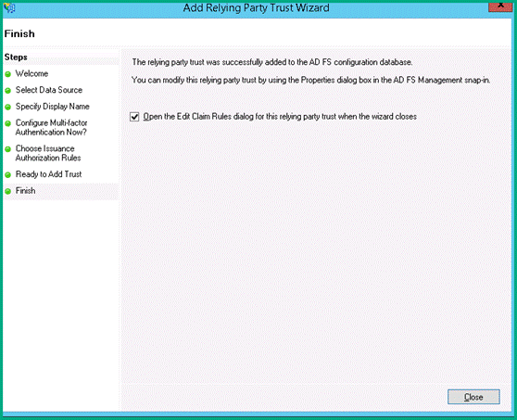Viewport: 517px width, 420px height.
Task: Close the wizard window with X button
Action: [500, 6]
